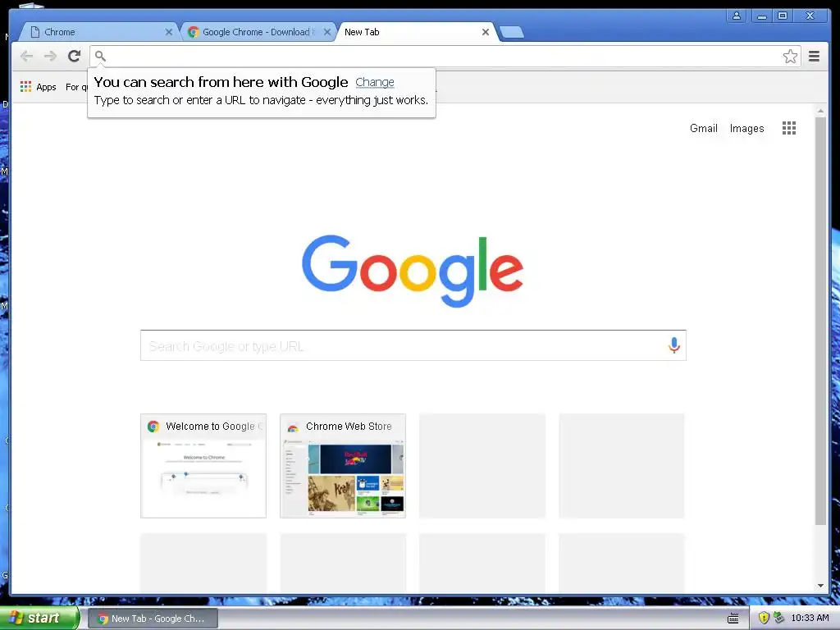The height and width of the screenshot is (630, 840).
Task: Click the Change search engine link
Action: click(374, 82)
